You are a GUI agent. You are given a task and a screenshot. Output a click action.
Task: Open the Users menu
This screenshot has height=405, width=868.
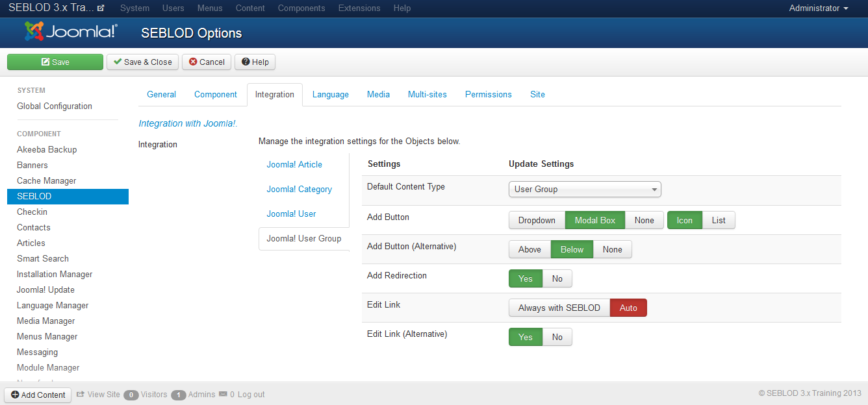173,8
